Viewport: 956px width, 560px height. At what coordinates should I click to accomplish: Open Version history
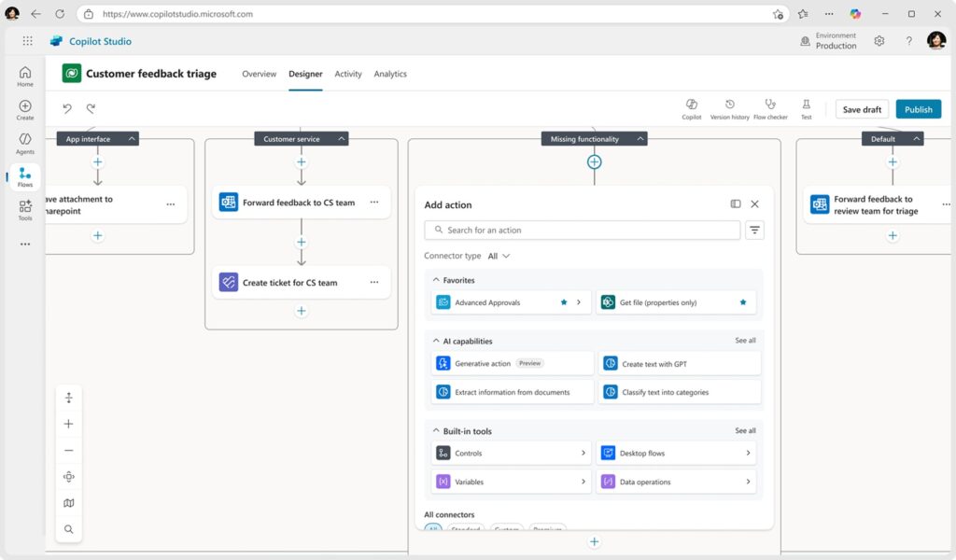(x=730, y=108)
